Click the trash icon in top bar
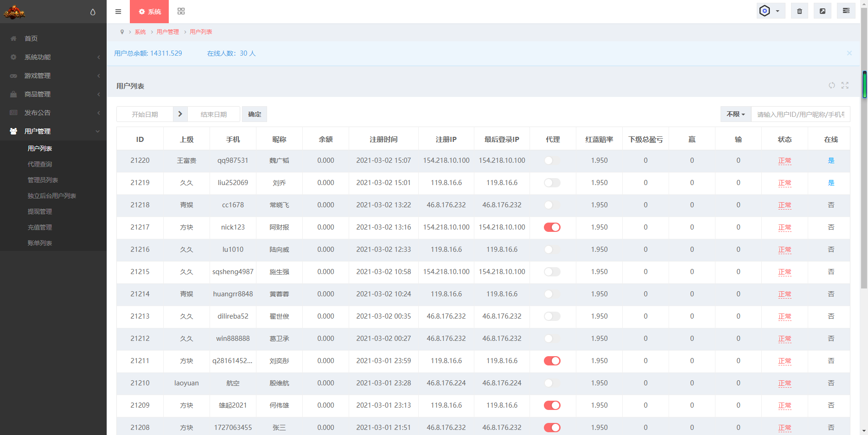The height and width of the screenshot is (435, 868). pyautogui.click(x=799, y=11)
